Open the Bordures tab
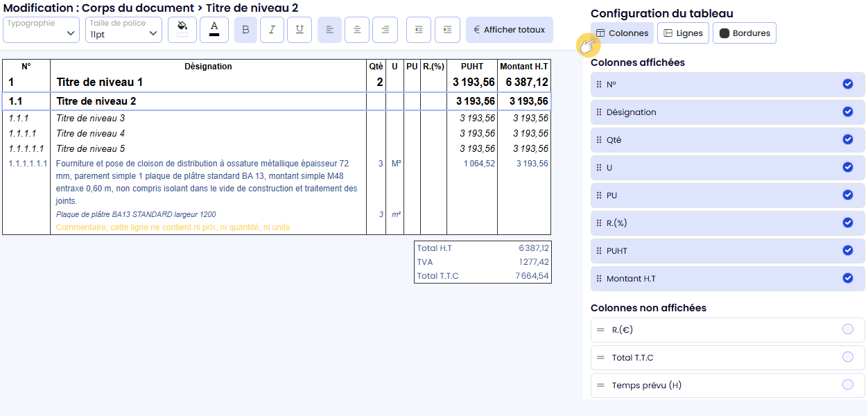 point(744,33)
